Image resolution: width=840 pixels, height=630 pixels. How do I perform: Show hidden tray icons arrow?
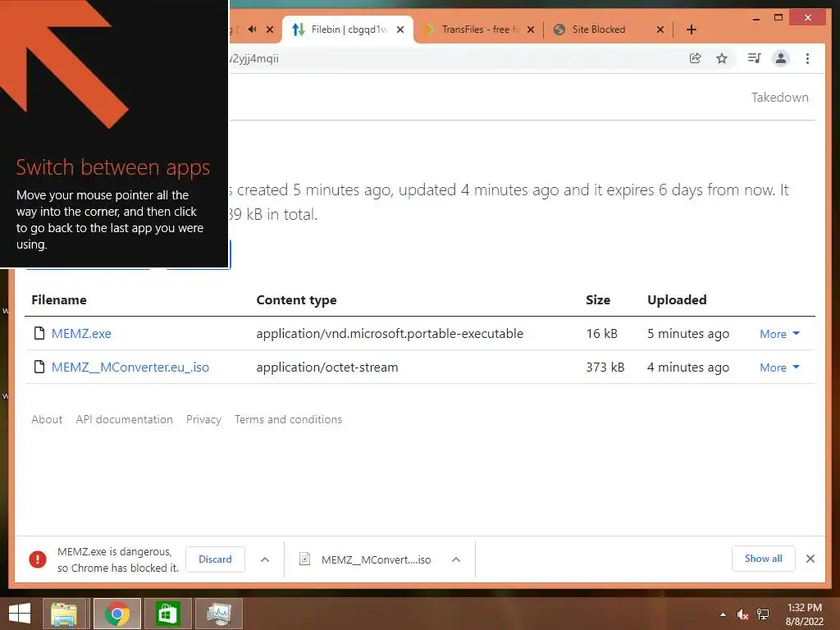pos(724,614)
